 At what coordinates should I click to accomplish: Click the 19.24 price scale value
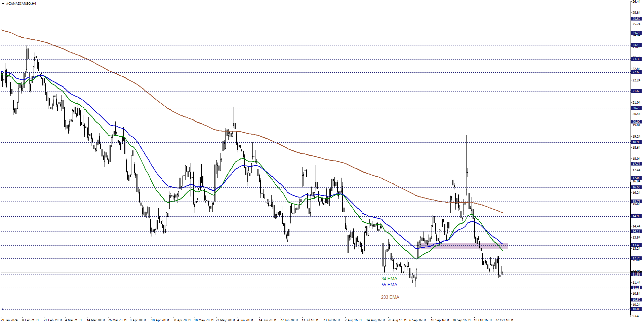click(636, 137)
